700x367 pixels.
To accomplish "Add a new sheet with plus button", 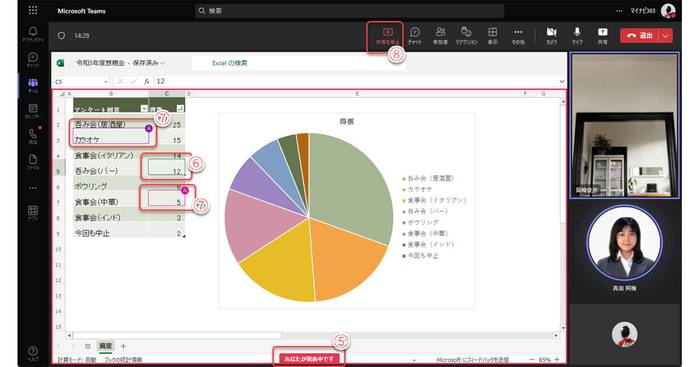I will pos(123,346).
